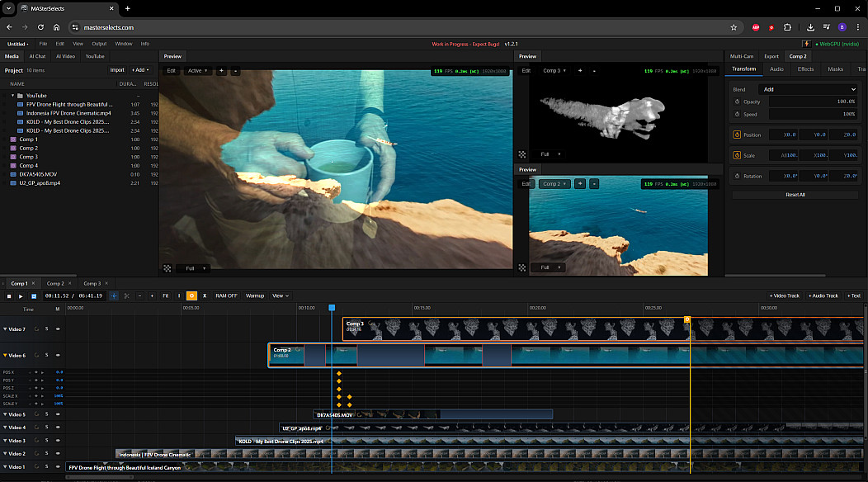This screenshot has width=868, height=482.
Task: Select the scissors cut tool in timeline toolbar
Action: [x=126, y=295]
